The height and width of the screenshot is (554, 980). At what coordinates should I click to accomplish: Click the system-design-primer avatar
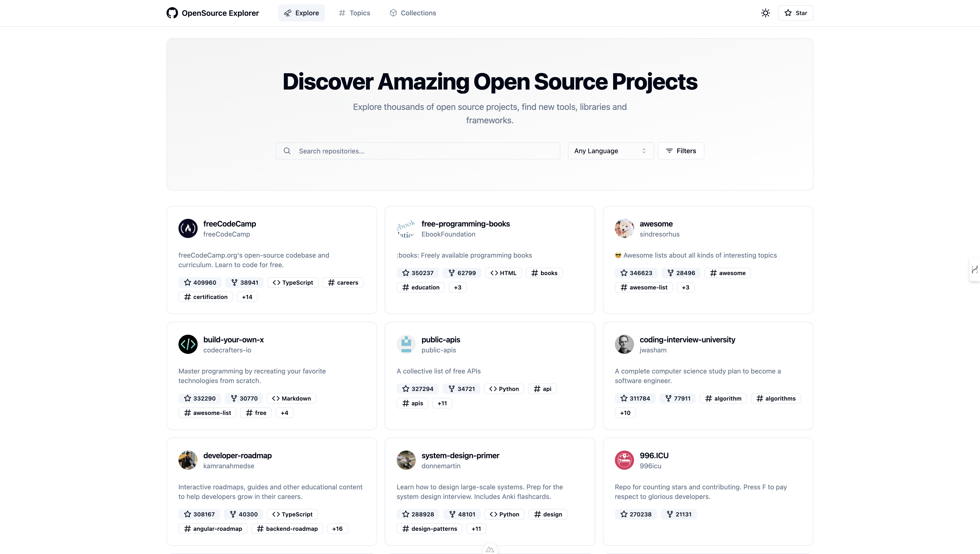[406, 460]
